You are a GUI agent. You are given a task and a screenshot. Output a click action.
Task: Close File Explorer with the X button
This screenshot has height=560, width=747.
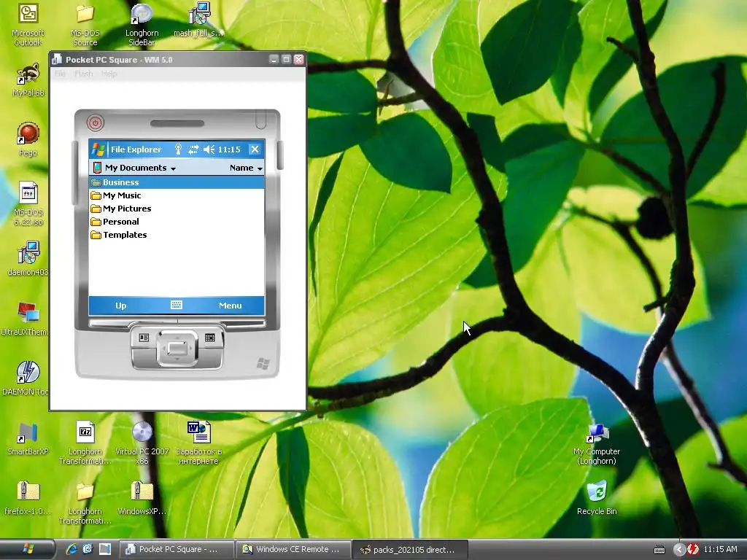coord(255,149)
